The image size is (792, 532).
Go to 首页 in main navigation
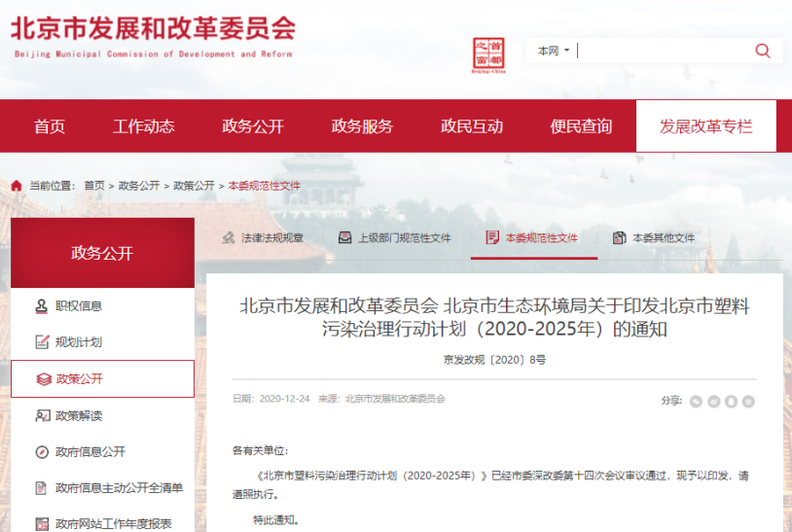pyautogui.click(x=50, y=126)
